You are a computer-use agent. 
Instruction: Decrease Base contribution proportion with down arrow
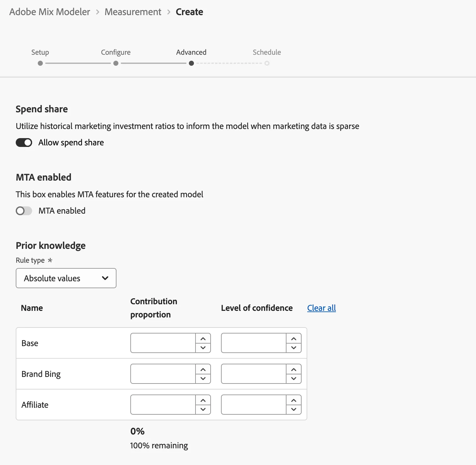tap(203, 348)
